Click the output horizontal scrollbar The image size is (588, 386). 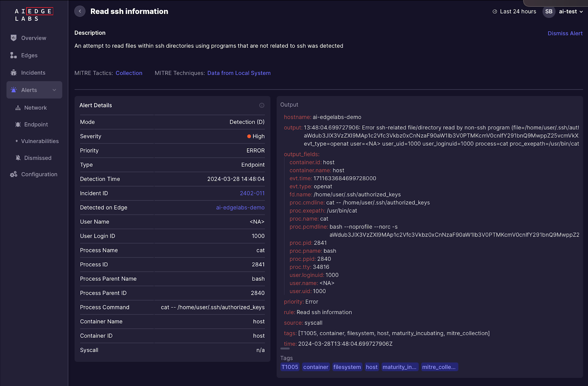click(285, 348)
